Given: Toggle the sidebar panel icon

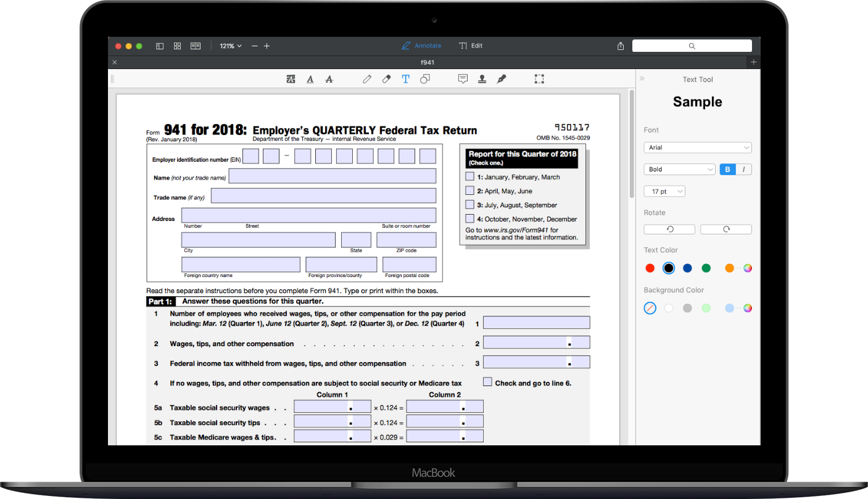Looking at the screenshot, I should [160, 46].
